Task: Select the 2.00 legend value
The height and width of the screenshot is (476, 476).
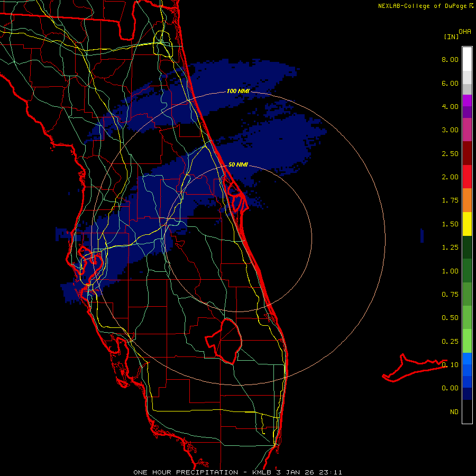Action: point(450,177)
